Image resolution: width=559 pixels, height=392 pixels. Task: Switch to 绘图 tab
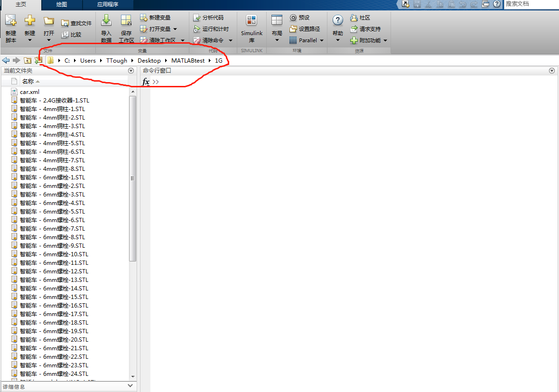click(x=62, y=4)
